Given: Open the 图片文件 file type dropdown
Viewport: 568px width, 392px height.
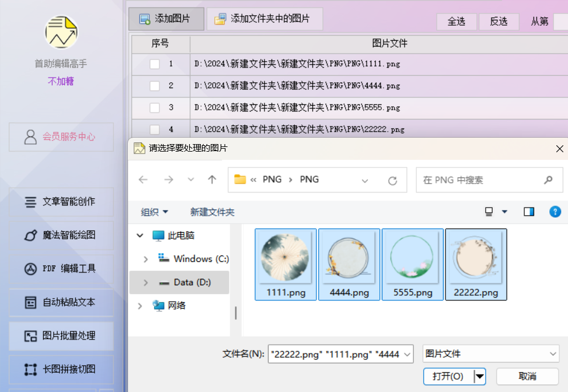Looking at the screenshot, I should point(491,354).
